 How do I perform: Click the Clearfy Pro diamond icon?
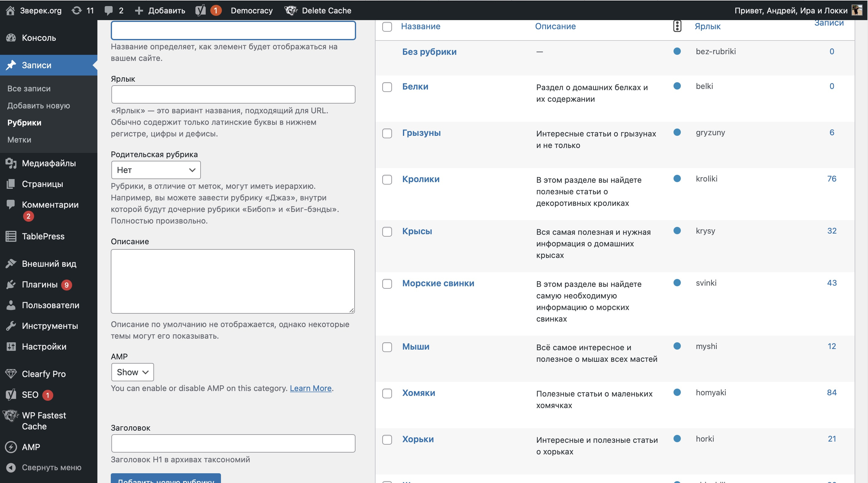11,374
